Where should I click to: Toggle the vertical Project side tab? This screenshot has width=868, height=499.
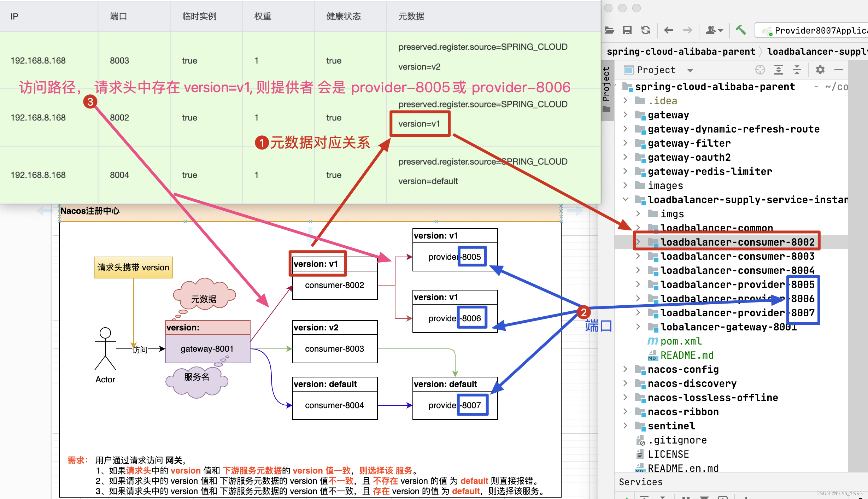[x=606, y=90]
